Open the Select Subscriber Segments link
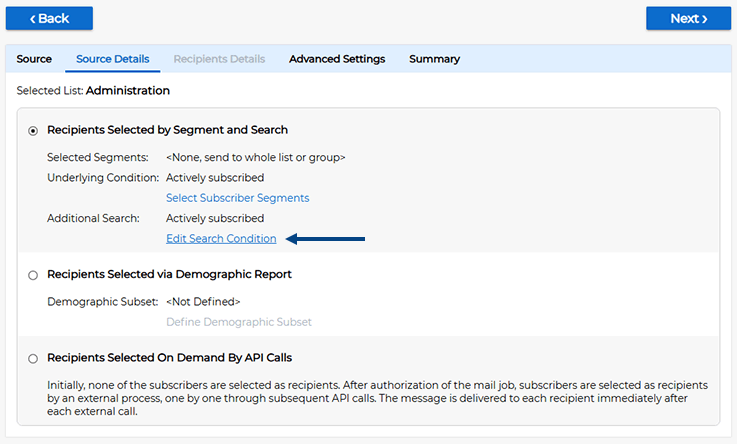The image size is (737, 444). (237, 198)
